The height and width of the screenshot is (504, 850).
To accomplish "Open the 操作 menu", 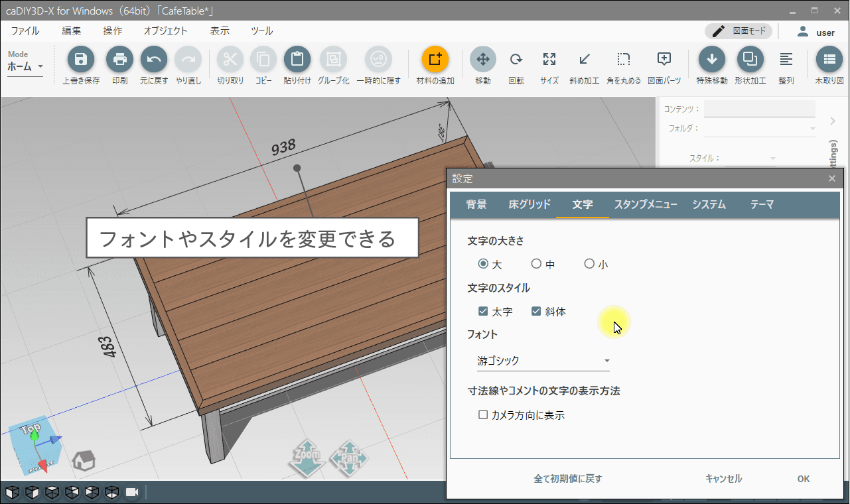I will pos(113,31).
